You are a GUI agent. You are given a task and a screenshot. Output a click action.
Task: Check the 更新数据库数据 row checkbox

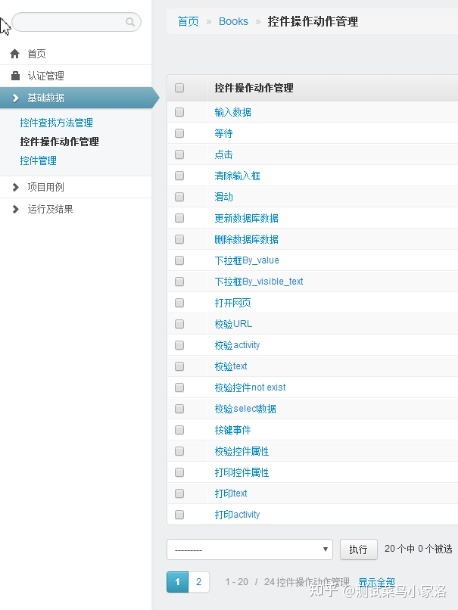[179, 218]
